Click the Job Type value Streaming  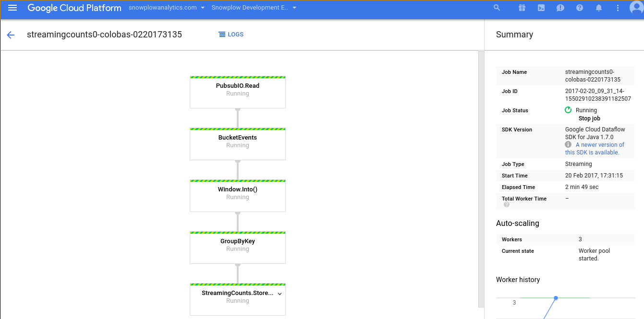point(579,164)
